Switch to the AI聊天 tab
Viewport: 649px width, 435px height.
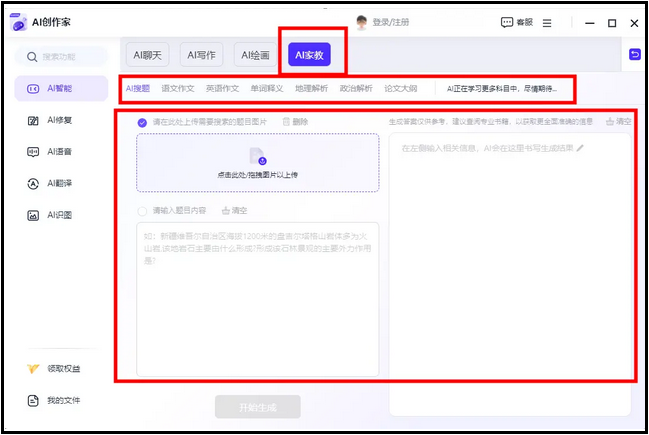tap(148, 55)
